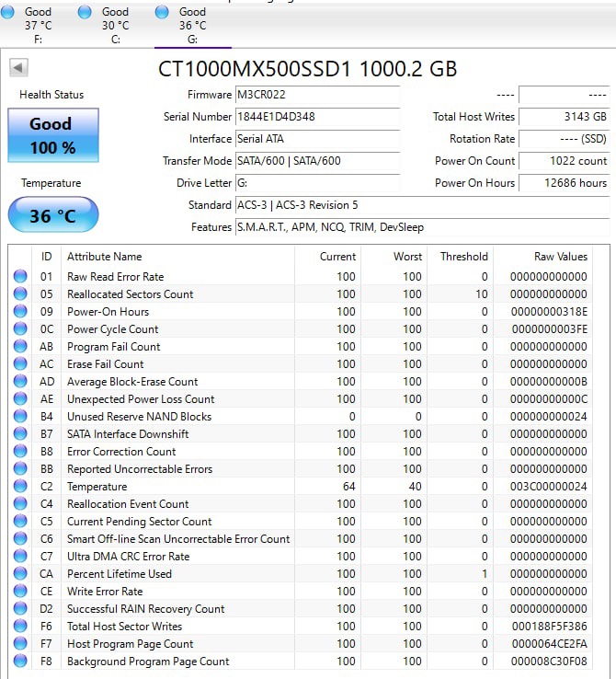The height and width of the screenshot is (679, 616).
Task: Click the status orb for SATA Interface Downshift
Action: pos(20,433)
